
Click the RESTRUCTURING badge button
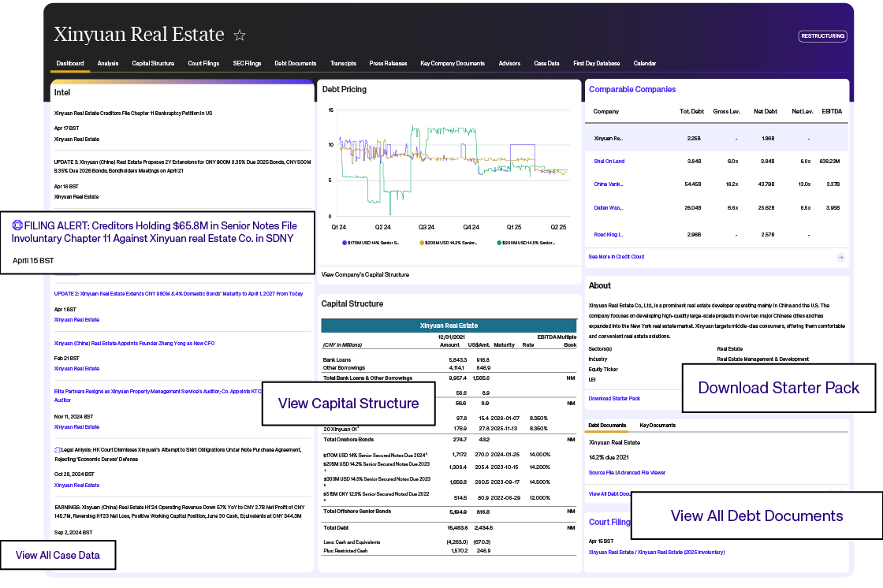822,36
